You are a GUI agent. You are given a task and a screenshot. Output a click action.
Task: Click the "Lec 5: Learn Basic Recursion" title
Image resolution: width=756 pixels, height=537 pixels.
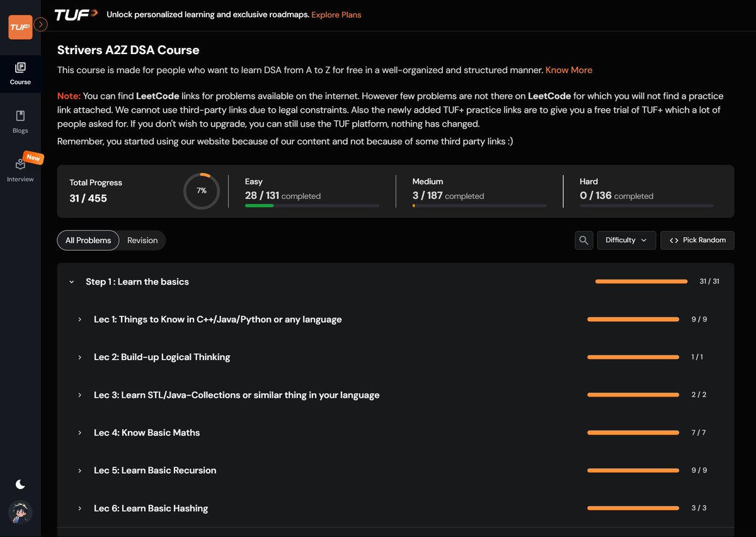[x=155, y=470]
